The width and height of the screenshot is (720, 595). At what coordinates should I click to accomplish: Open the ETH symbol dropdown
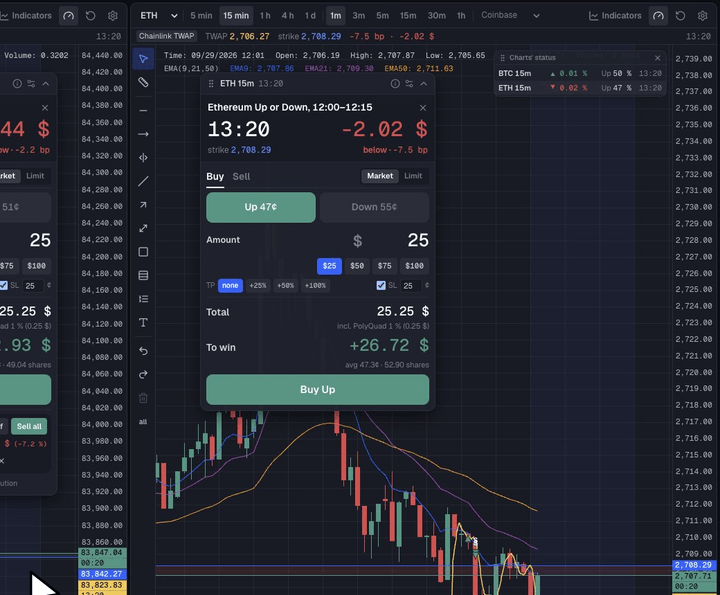tap(158, 16)
